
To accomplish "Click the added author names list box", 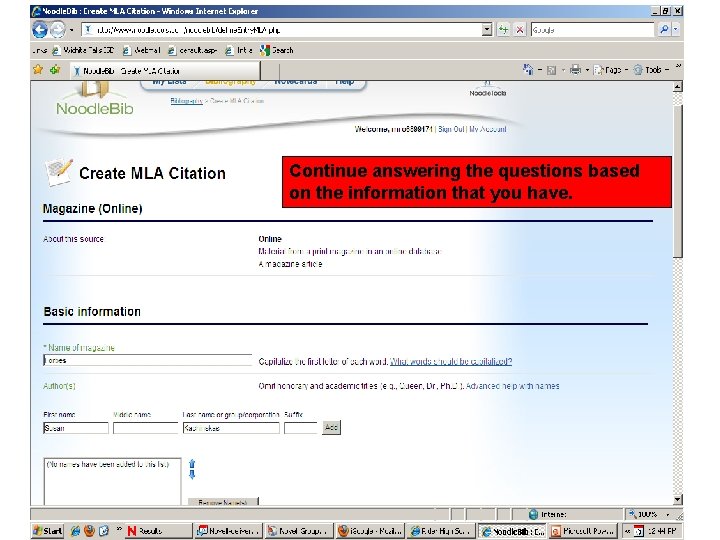I will [112, 482].
